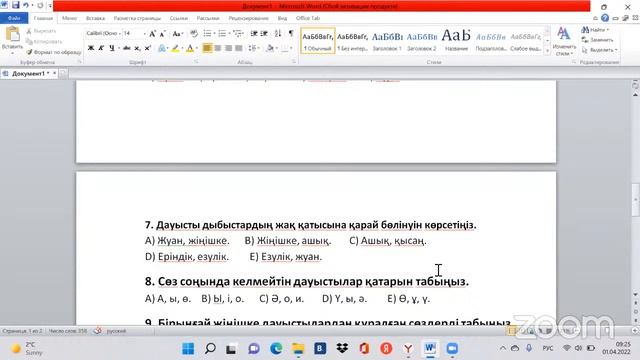Click the Cut (Вырезать) scissors button

41,31
